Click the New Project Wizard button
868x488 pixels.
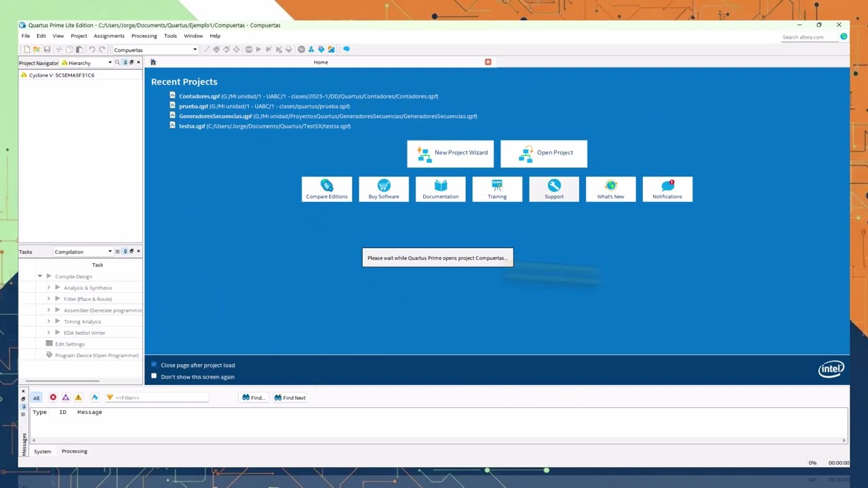450,153
